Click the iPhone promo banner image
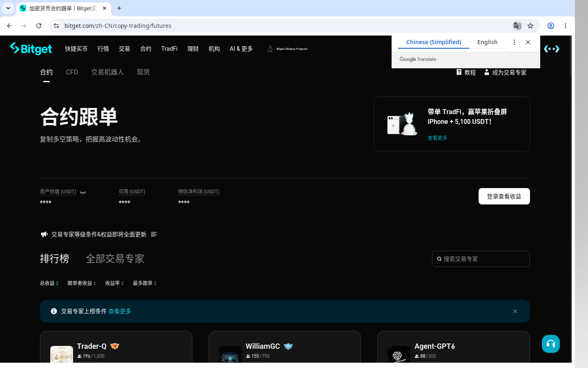 402,124
